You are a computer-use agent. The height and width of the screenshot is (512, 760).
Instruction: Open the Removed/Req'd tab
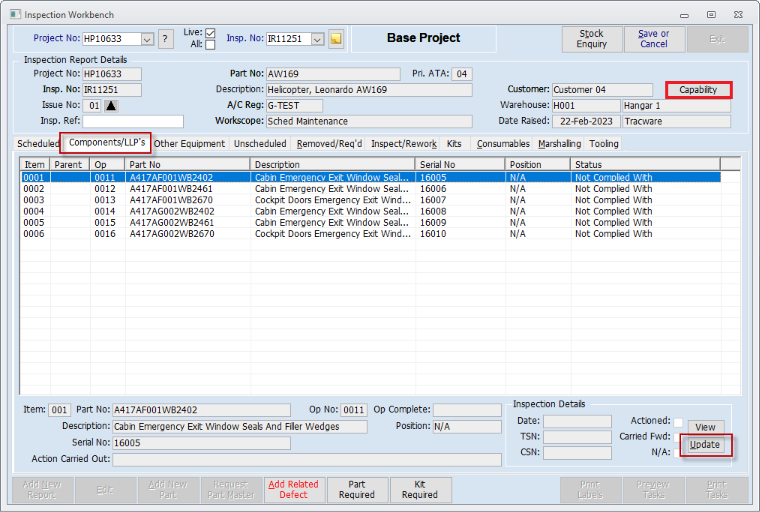(x=330, y=144)
